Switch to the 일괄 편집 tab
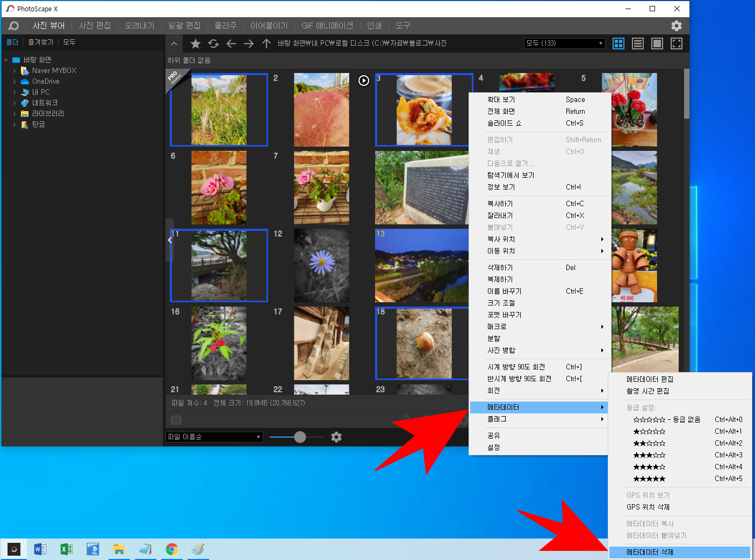This screenshot has height=560, width=755. pos(184,26)
